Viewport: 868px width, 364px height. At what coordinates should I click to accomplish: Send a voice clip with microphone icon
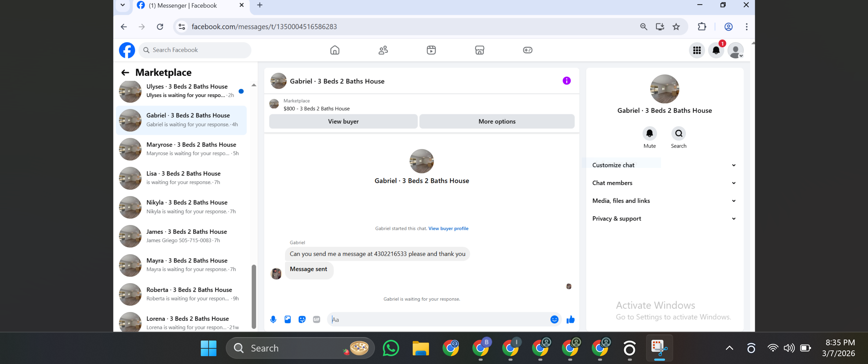click(273, 319)
